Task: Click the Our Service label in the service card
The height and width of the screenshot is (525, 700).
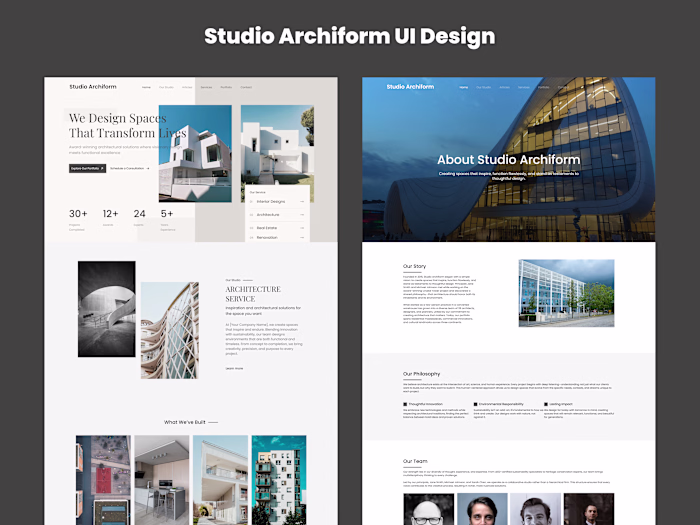Action: pyautogui.click(x=258, y=192)
